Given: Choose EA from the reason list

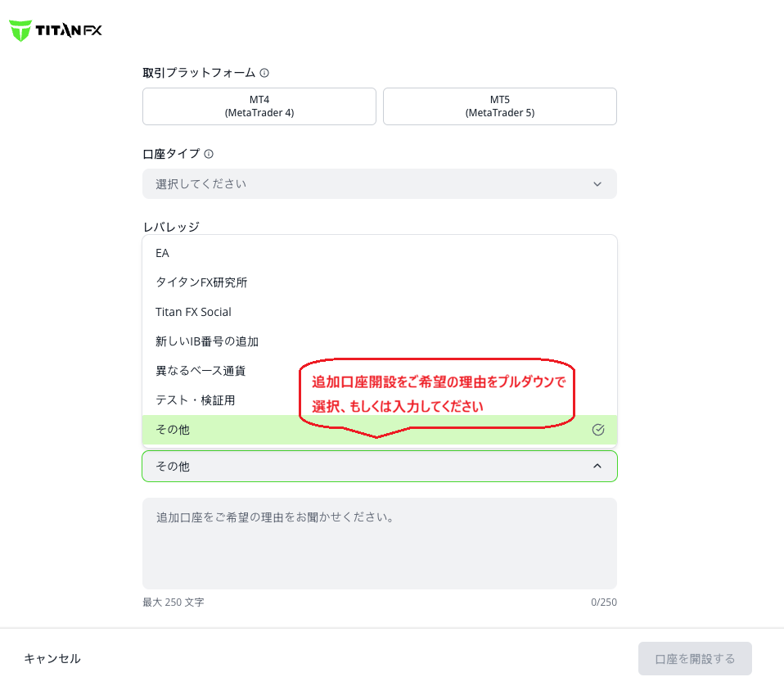Looking at the screenshot, I should [x=380, y=253].
